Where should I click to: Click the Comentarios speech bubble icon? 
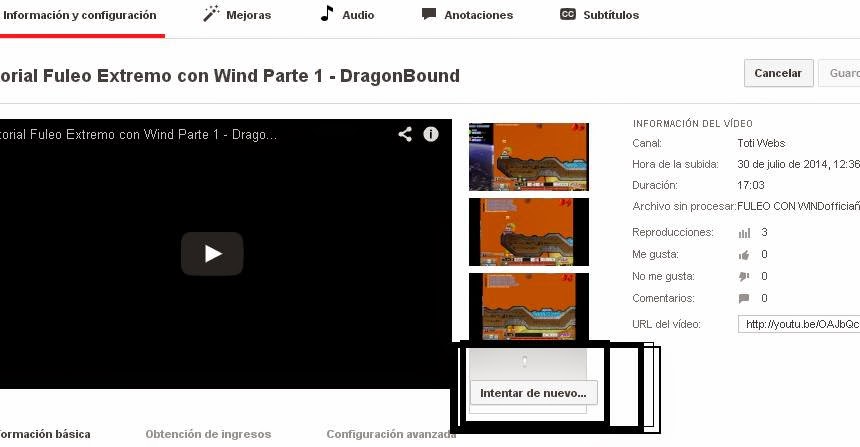[744, 298]
